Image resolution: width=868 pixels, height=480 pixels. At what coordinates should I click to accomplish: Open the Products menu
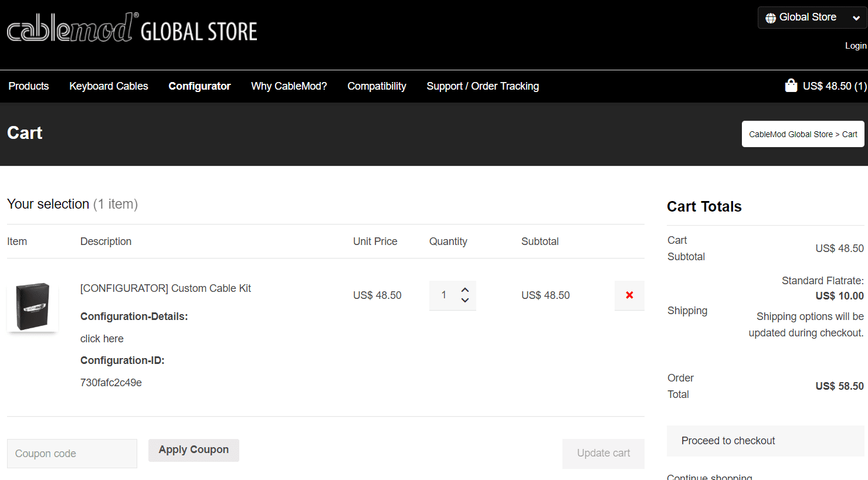pyautogui.click(x=29, y=86)
